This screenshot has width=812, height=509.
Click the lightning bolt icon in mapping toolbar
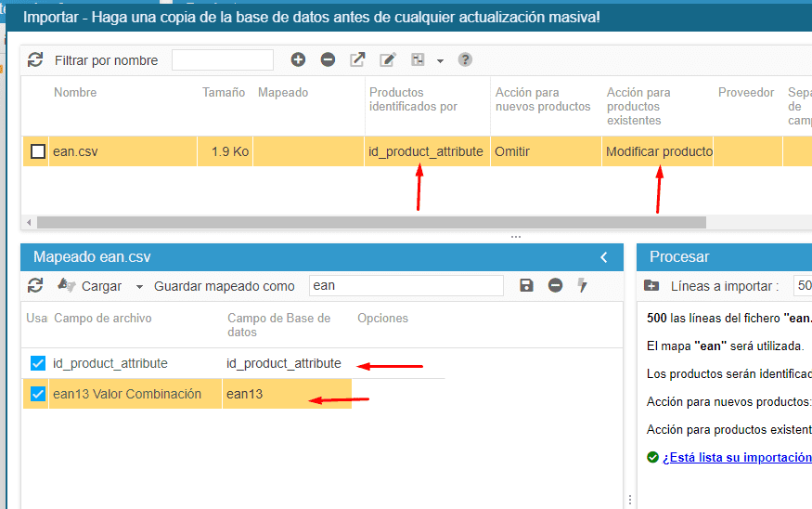click(583, 285)
